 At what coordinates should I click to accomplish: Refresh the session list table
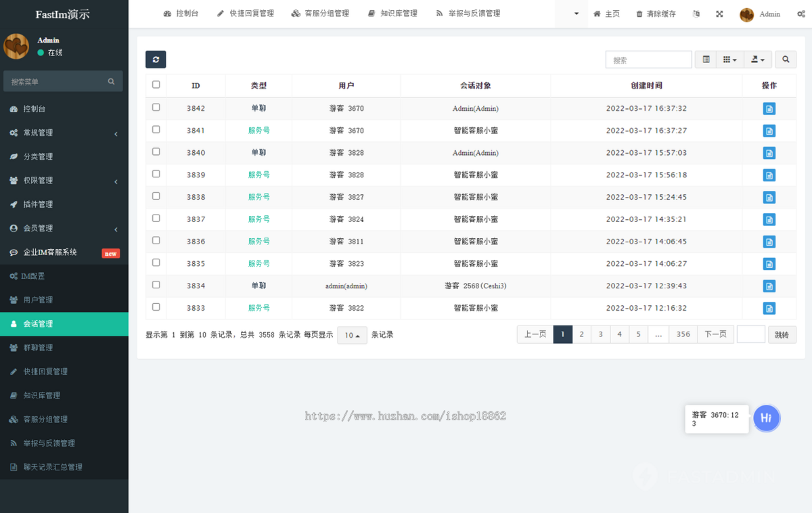(155, 60)
